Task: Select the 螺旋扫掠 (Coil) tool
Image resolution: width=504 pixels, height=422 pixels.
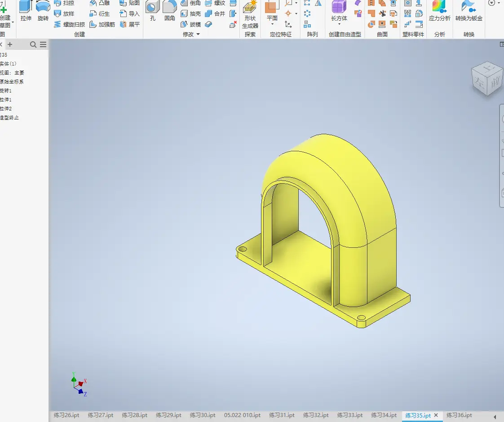Action: (x=69, y=25)
